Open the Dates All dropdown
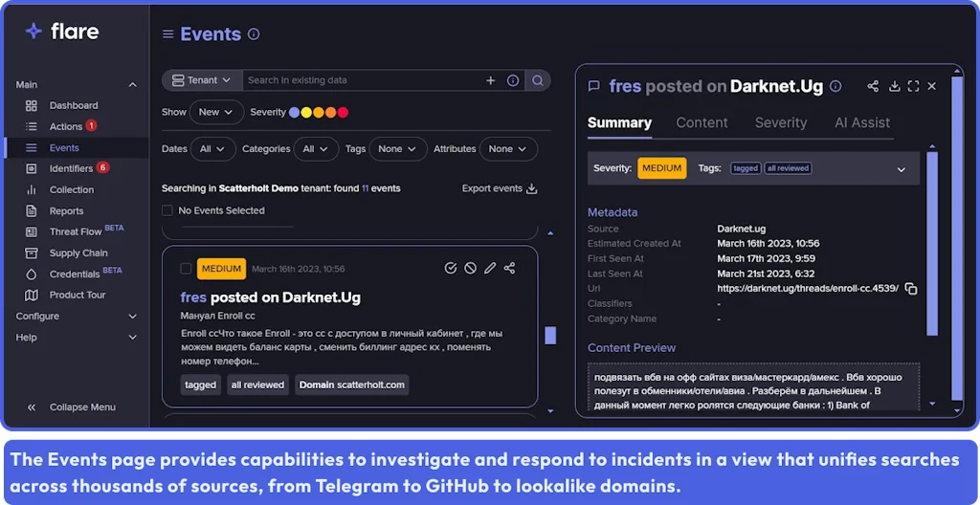This screenshot has height=505, width=980. [212, 149]
